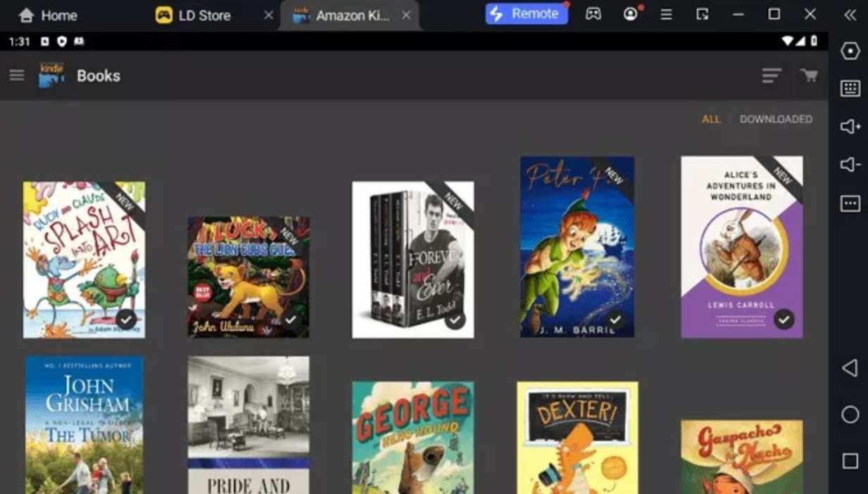Open the Forever and Ever box set
868x494 pixels.
[x=413, y=260]
